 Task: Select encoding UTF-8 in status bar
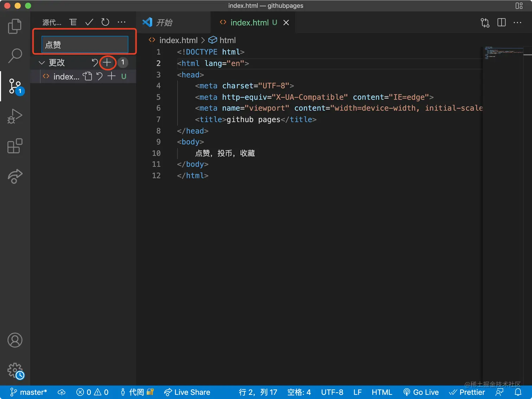332,392
